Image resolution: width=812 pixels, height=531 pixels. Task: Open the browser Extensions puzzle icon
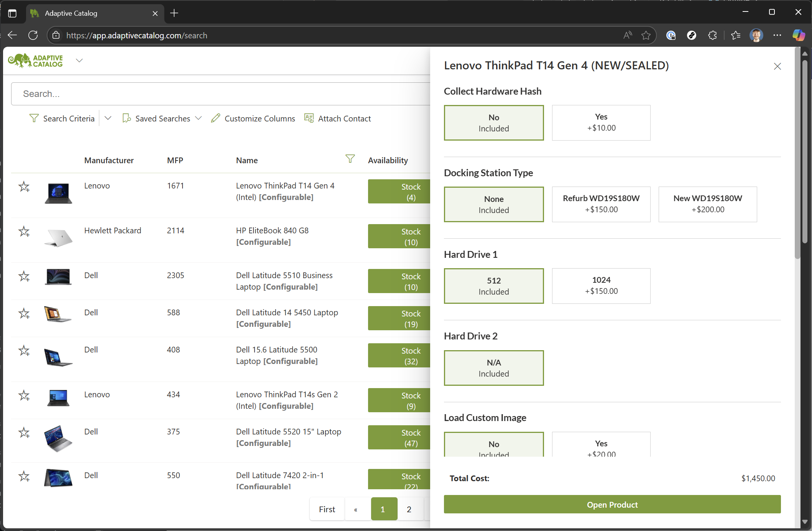[x=712, y=35]
